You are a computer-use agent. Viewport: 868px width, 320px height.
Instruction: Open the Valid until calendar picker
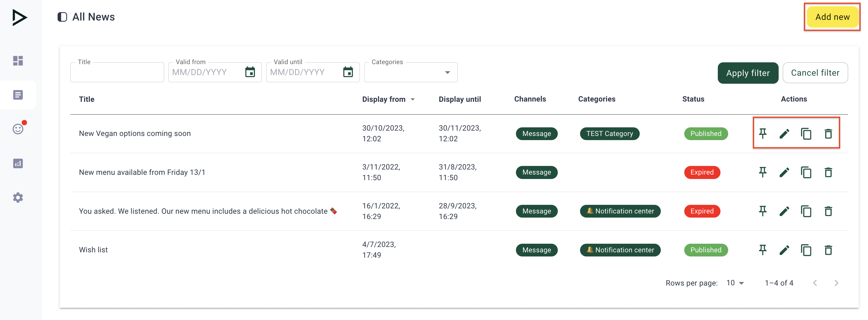(x=348, y=72)
